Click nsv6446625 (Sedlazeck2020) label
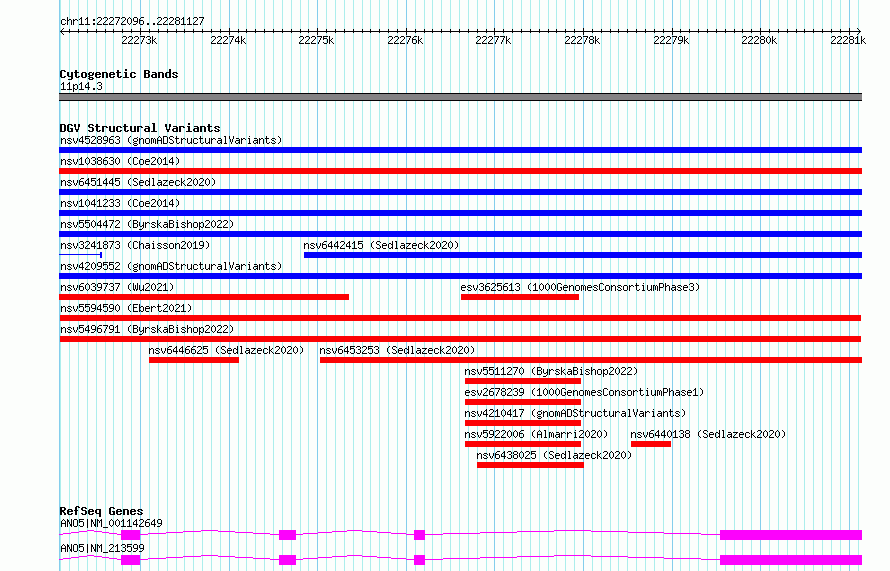 coord(226,350)
